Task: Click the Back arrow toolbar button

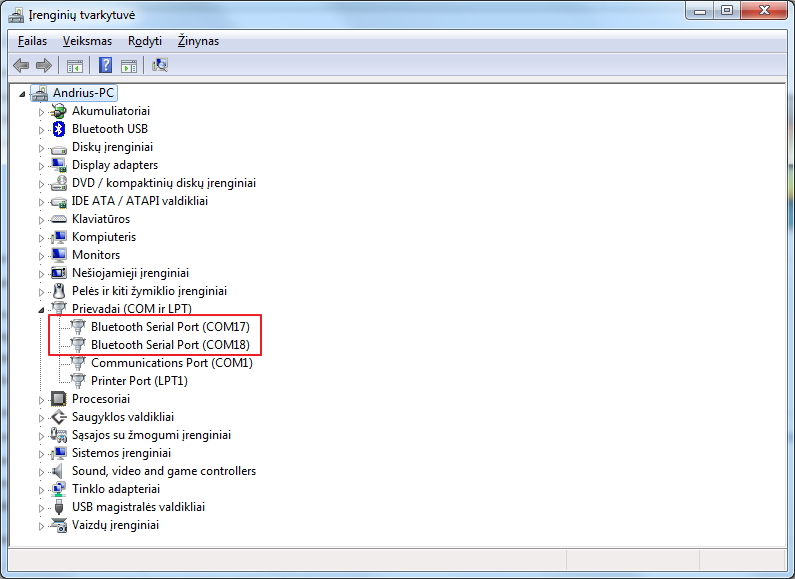Action: click(21, 65)
